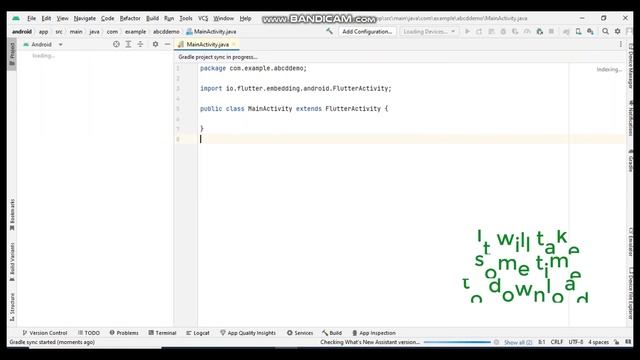The width and height of the screenshot is (640, 360).
Task: Open the Terminal tool window
Action: tap(162, 333)
